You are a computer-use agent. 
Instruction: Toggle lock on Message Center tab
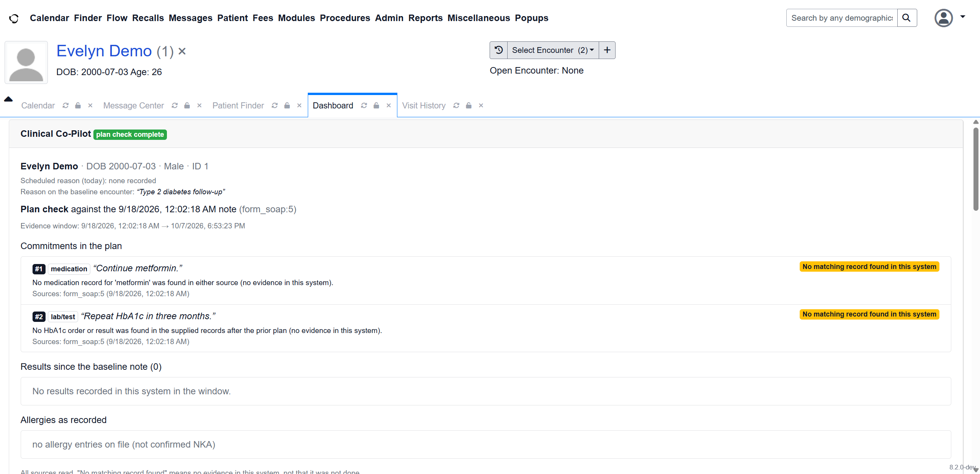187,105
